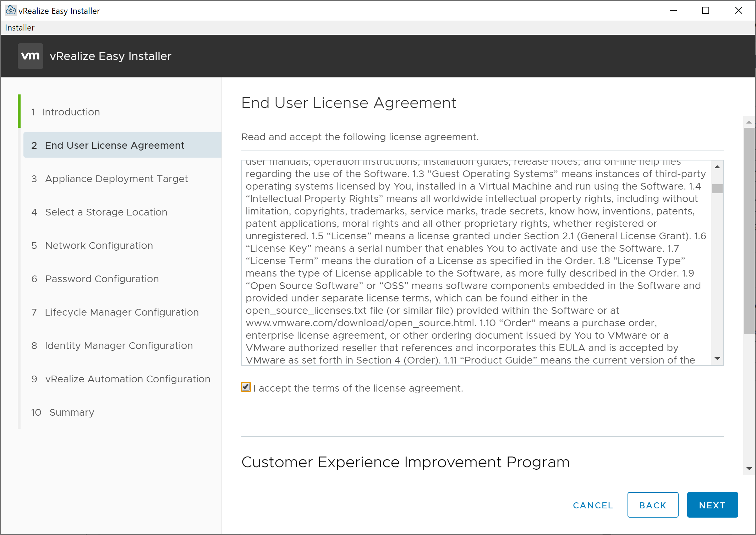756x535 pixels.
Task: Go to the Summary step
Action: click(x=71, y=412)
